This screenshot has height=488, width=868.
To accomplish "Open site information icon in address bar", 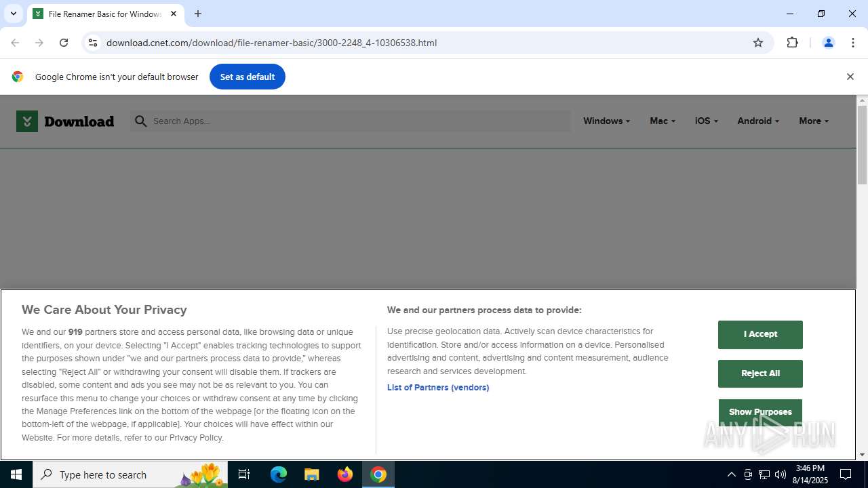I will click(x=93, y=43).
